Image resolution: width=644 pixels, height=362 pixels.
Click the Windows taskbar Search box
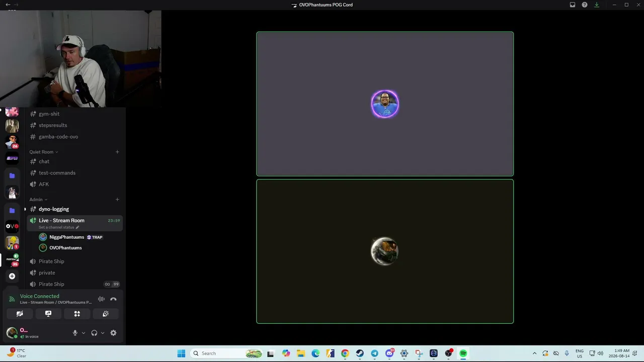click(x=227, y=353)
